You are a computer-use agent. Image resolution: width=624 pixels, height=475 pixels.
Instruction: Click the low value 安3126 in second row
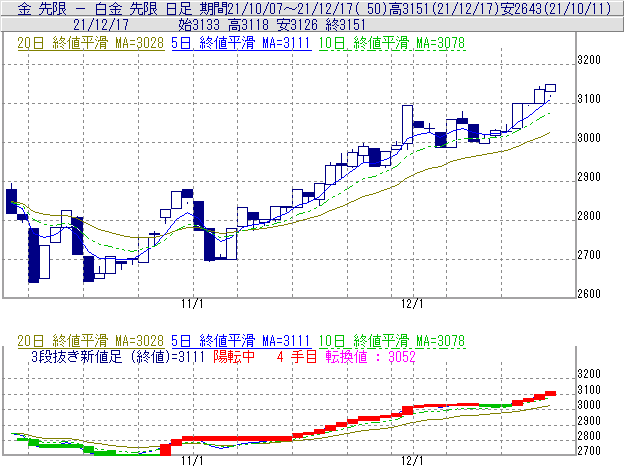coord(297,25)
